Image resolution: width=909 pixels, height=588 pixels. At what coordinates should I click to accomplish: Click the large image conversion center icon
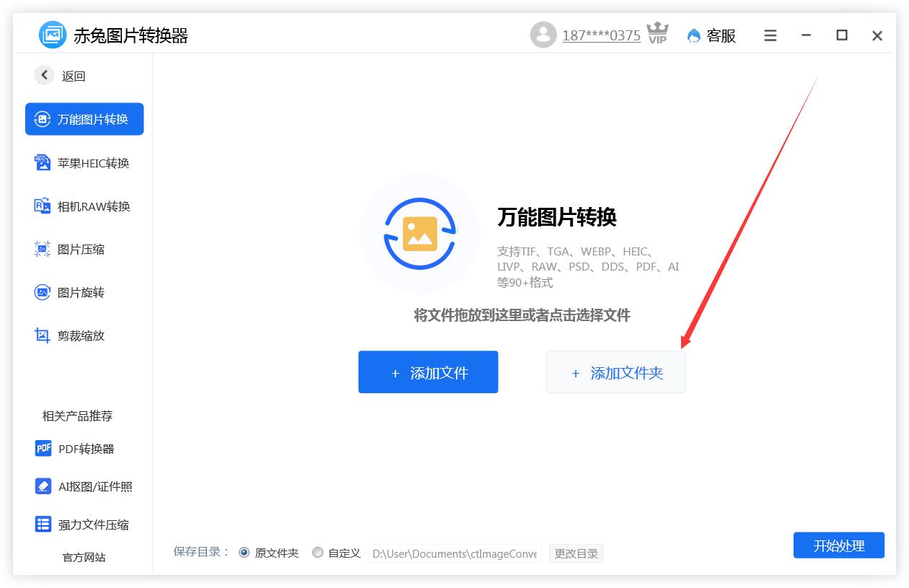click(x=420, y=233)
